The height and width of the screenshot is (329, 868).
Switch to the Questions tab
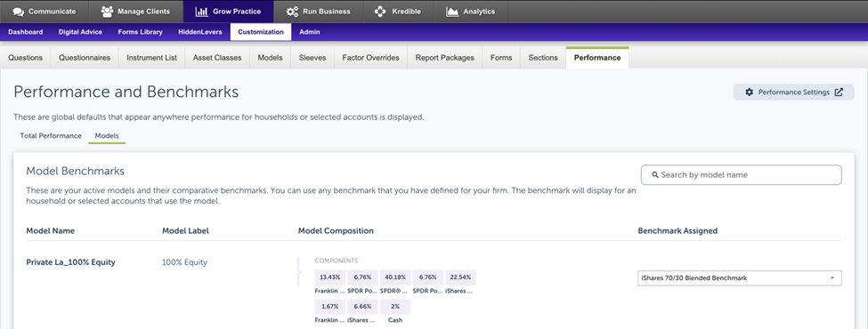[x=26, y=58]
